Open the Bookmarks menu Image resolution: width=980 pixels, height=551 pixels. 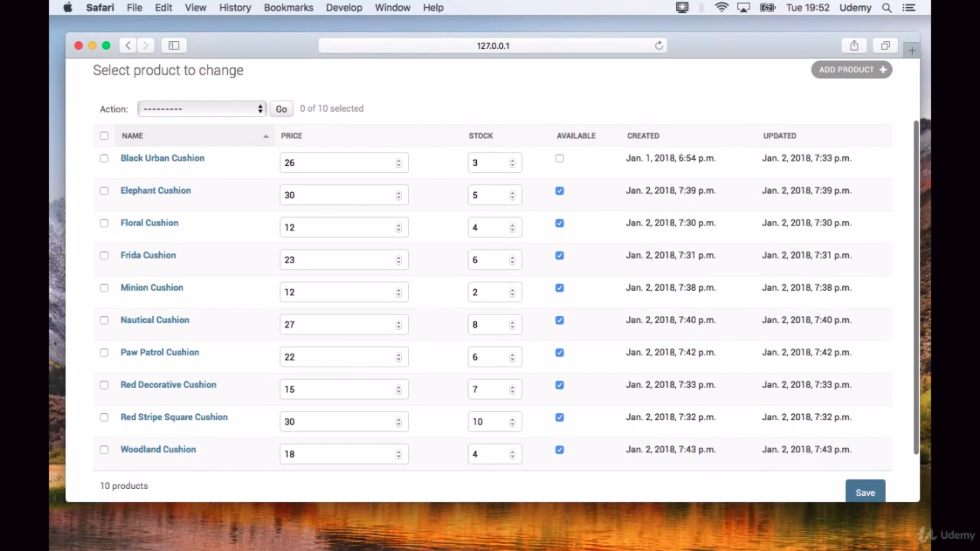pos(288,8)
